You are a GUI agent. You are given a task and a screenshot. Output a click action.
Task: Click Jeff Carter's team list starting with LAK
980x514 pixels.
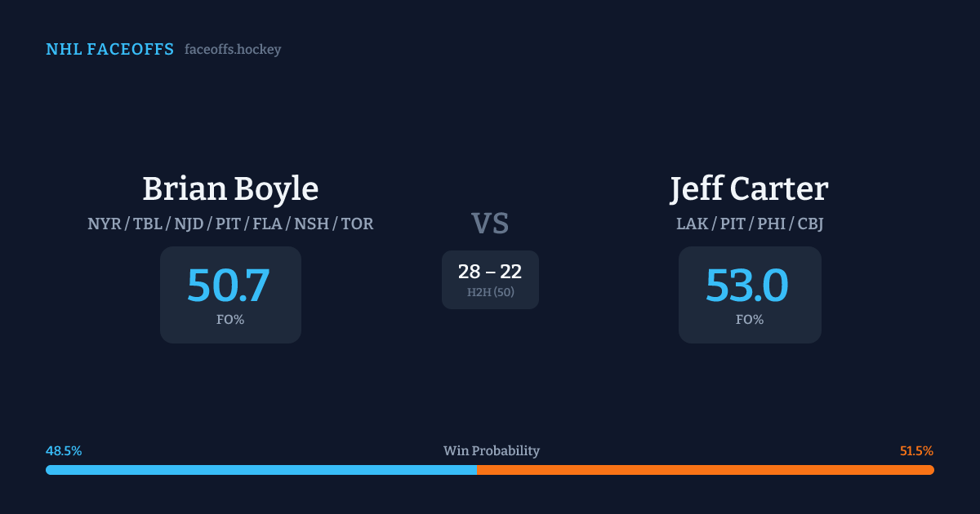tap(749, 224)
